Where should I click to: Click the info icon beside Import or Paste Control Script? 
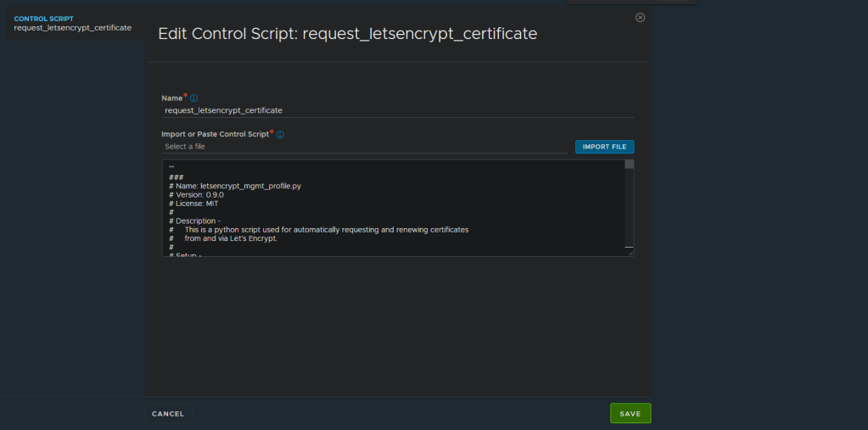point(280,135)
